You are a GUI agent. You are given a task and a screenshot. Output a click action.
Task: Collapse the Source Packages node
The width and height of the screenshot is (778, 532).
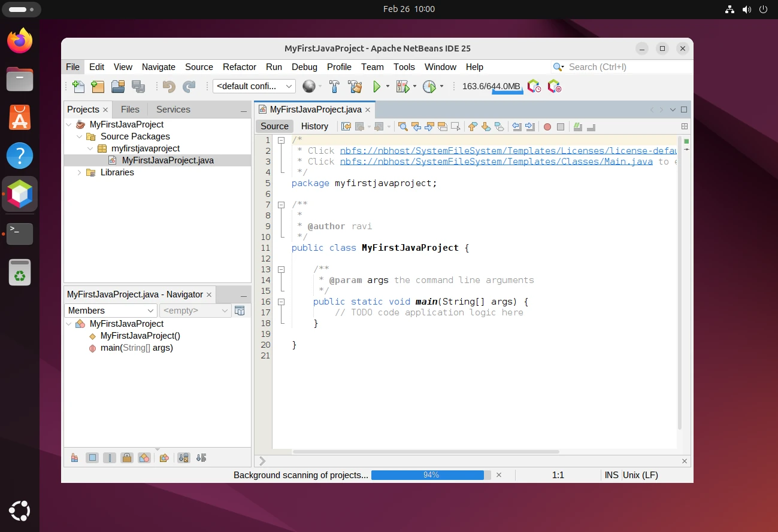80,136
